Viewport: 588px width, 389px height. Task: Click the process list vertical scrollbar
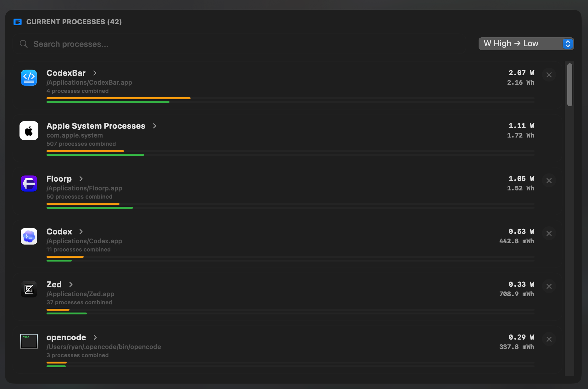pos(569,85)
